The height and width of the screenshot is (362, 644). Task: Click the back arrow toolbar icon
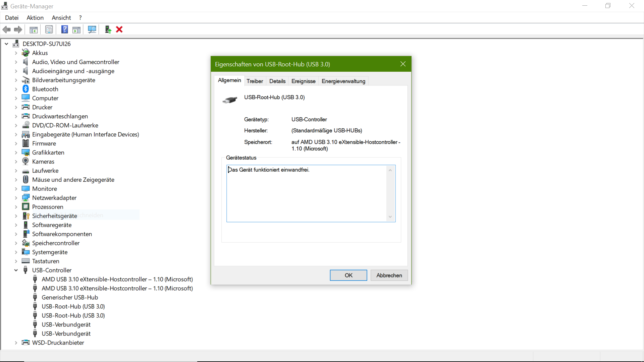point(7,29)
